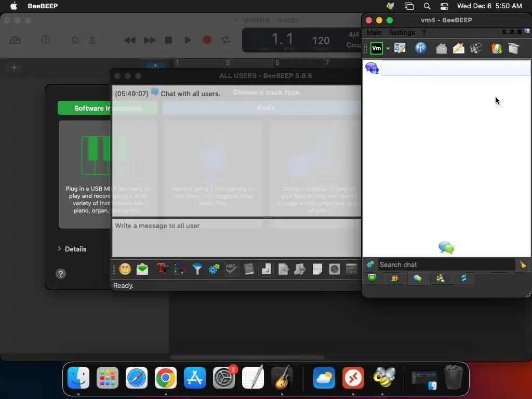Click the envelope with pencil icon

(458, 48)
